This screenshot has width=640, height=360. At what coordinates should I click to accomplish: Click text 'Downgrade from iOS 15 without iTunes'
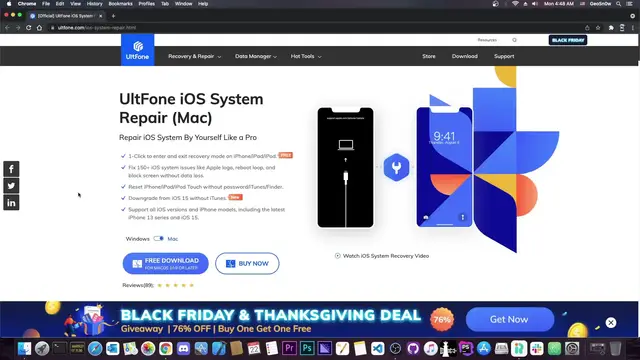(x=178, y=198)
